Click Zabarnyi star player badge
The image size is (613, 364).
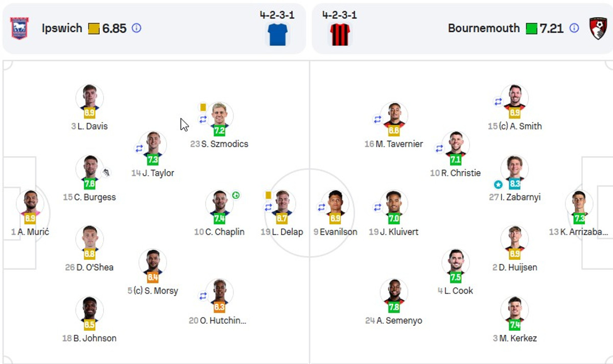pos(498,184)
